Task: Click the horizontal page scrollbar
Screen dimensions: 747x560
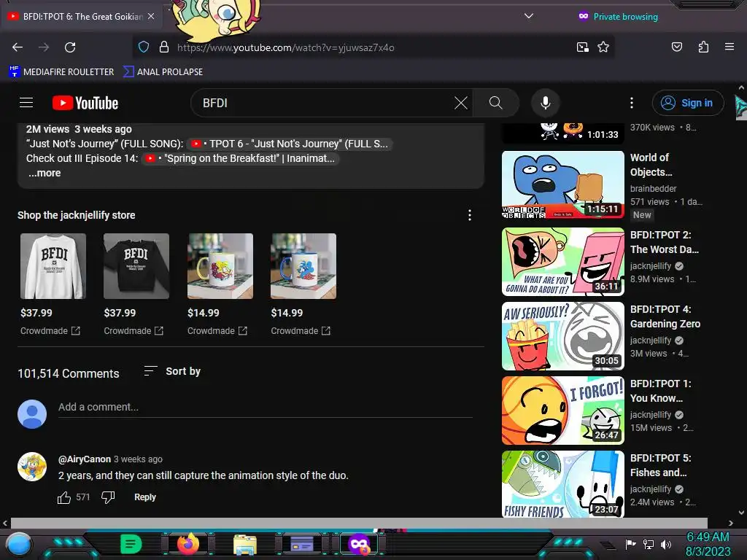Action: tap(359, 523)
